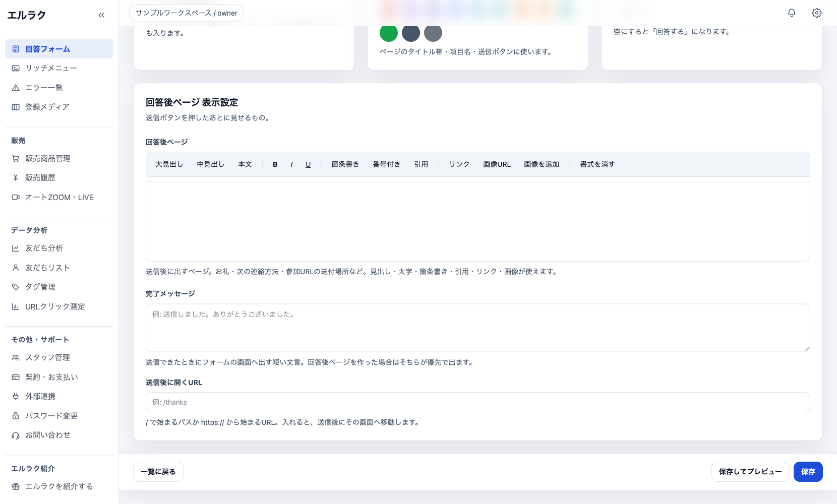
Task: Apply 大見出し heading format
Action: [x=169, y=164]
